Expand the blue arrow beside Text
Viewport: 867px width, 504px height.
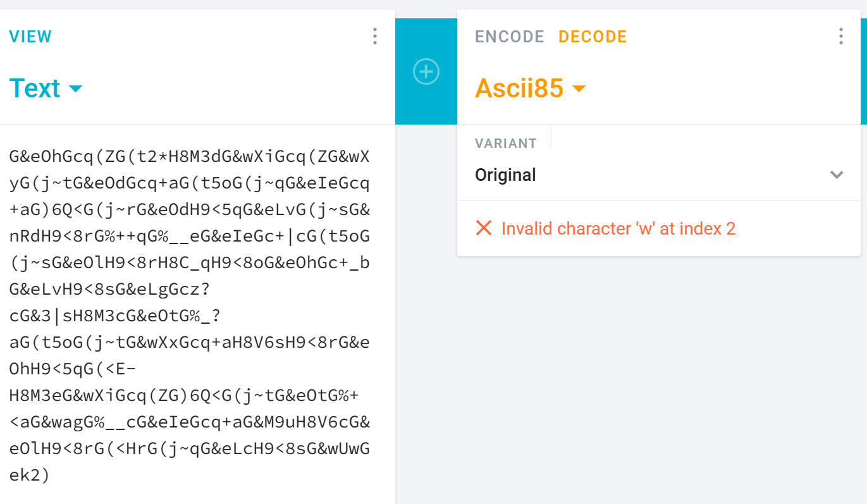(75, 89)
